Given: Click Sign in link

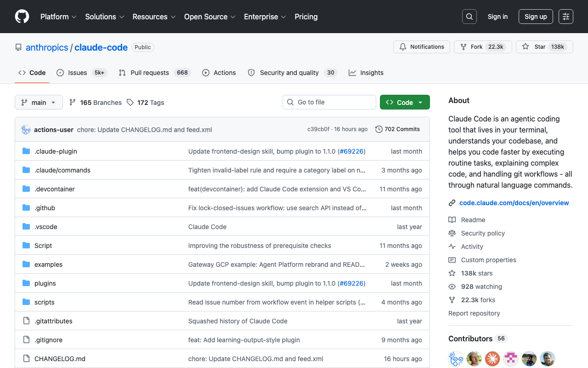Looking at the screenshot, I should coord(498,17).
